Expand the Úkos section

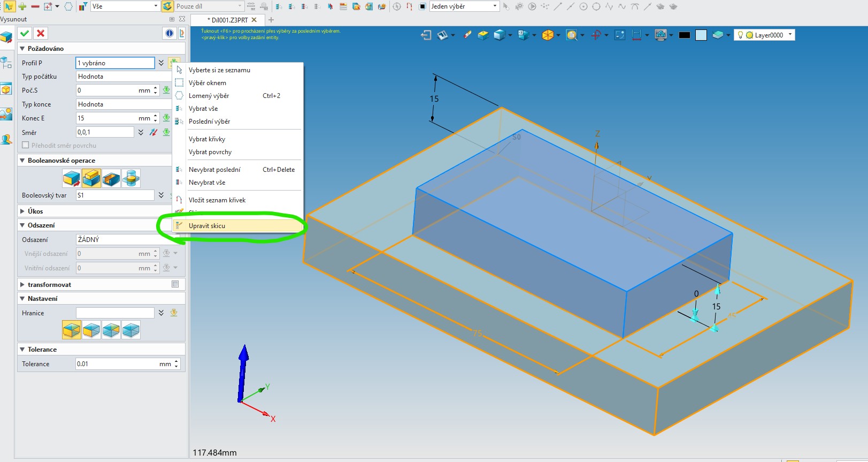[x=22, y=211]
